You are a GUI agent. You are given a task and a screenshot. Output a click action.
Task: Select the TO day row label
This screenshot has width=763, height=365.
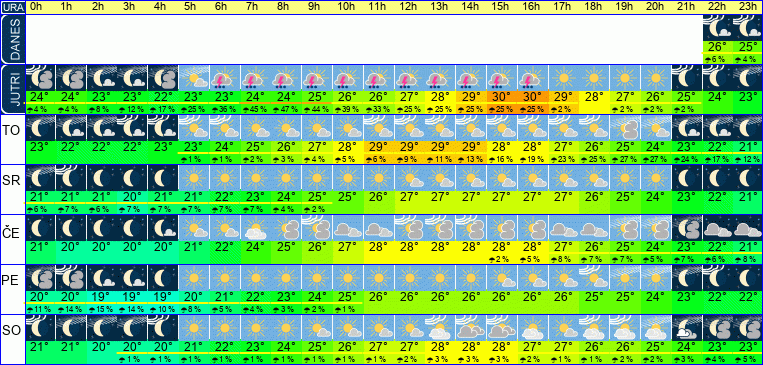point(11,130)
